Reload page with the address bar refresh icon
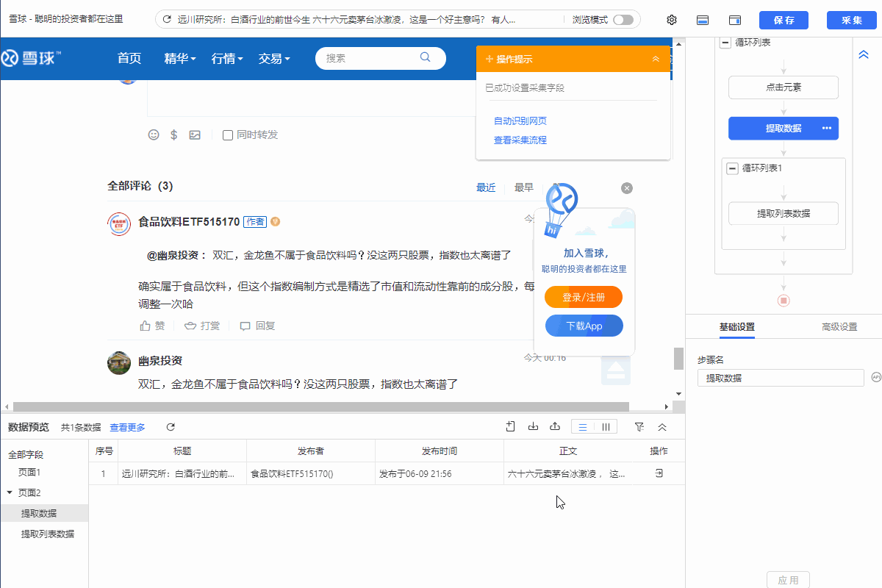882x588 pixels. [x=167, y=20]
